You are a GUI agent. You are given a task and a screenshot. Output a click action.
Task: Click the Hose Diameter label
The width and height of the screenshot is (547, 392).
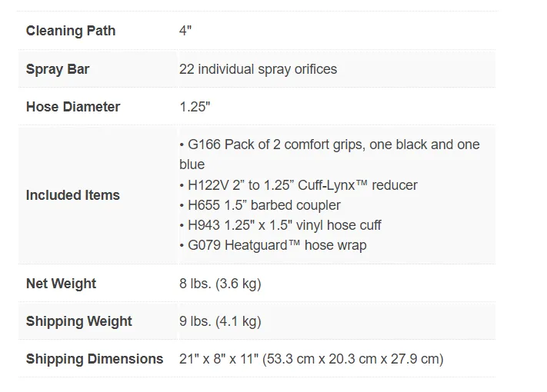pos(73,107)
